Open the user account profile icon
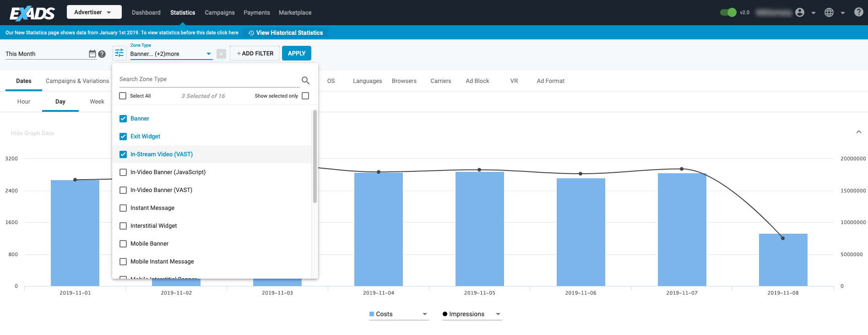Screen dimensions: 868x335 (x=800, y=12)
